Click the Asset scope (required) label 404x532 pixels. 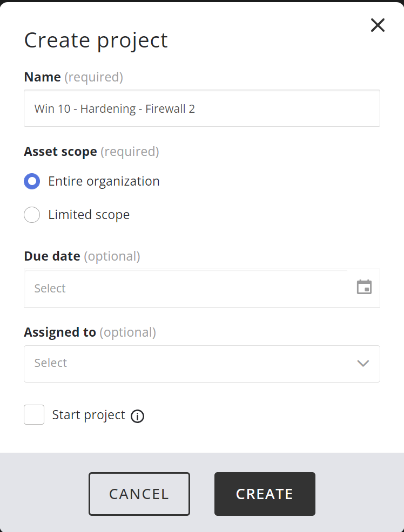pyautogui.click(x=91, y=152)
